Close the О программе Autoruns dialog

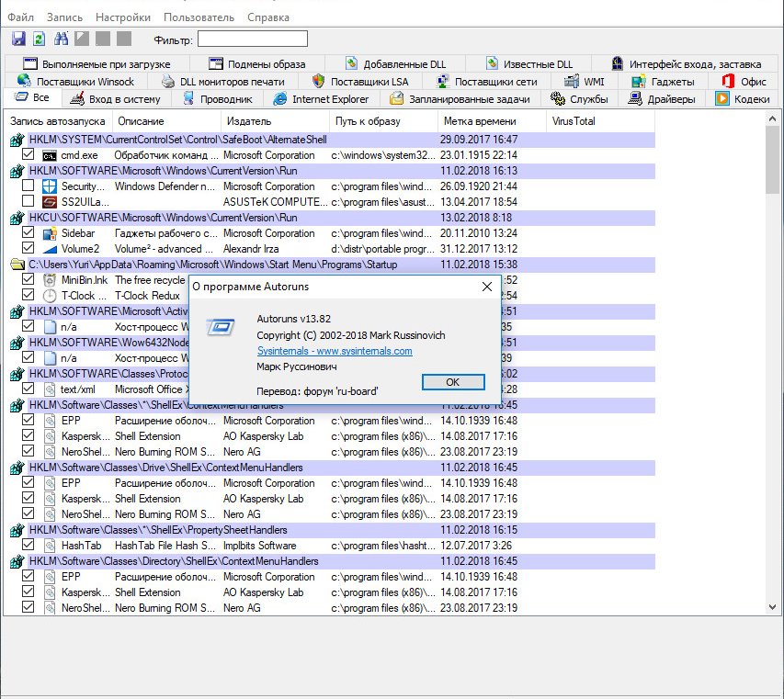pos(487,287)
